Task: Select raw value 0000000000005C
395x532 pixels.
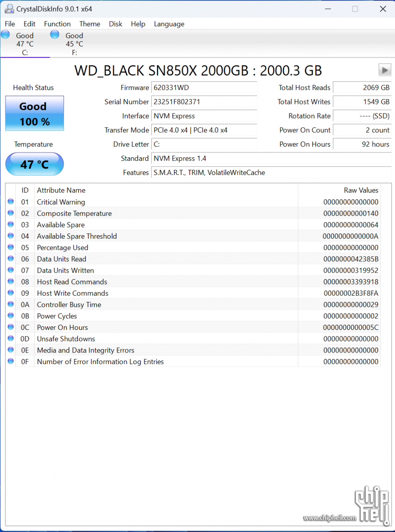Action: point(351,328)
